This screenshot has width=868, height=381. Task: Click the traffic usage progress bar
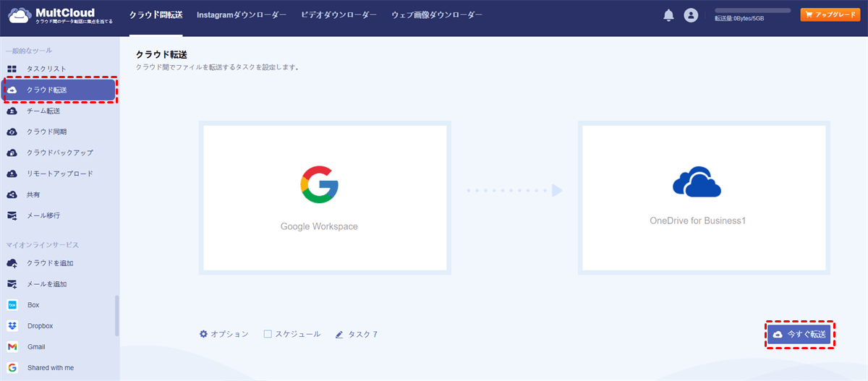tap(752, 10)
